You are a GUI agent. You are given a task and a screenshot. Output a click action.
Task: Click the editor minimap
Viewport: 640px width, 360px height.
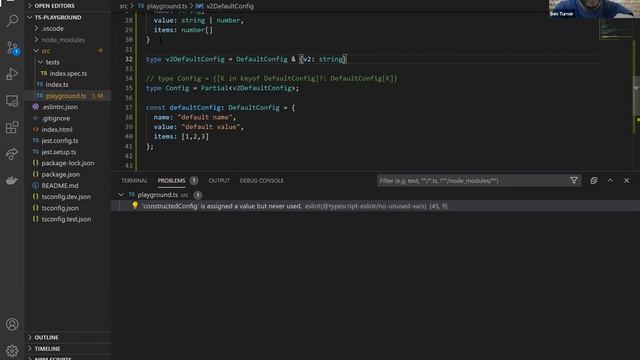tap(616, 29)
